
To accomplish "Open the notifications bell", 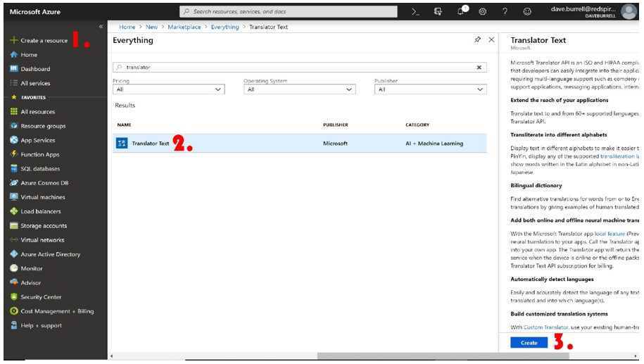I will tap(461, 11).
